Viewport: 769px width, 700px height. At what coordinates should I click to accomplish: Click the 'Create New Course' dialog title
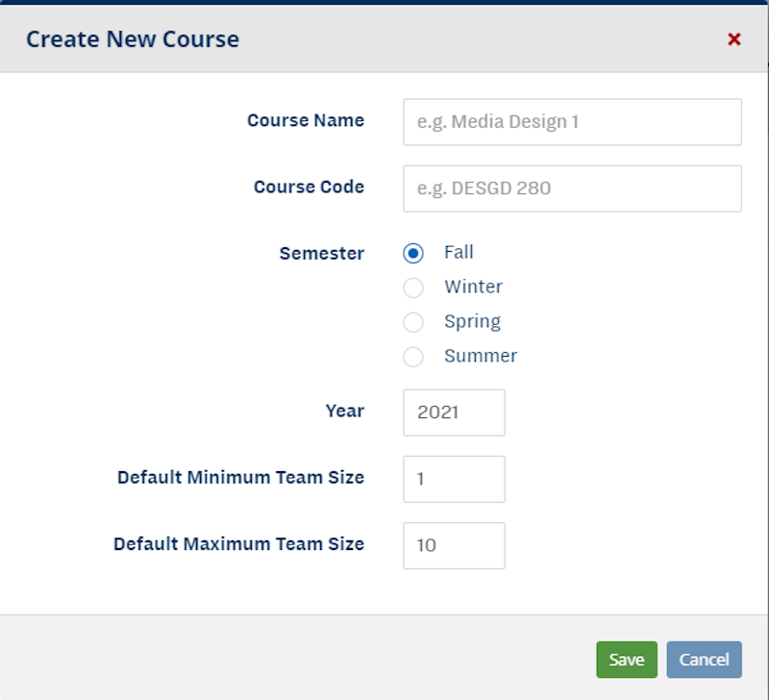coord(133,39)
